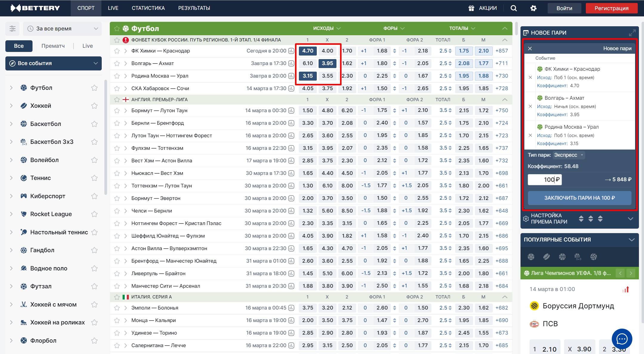Open the filter sliders icon

(x=13, y=29)
